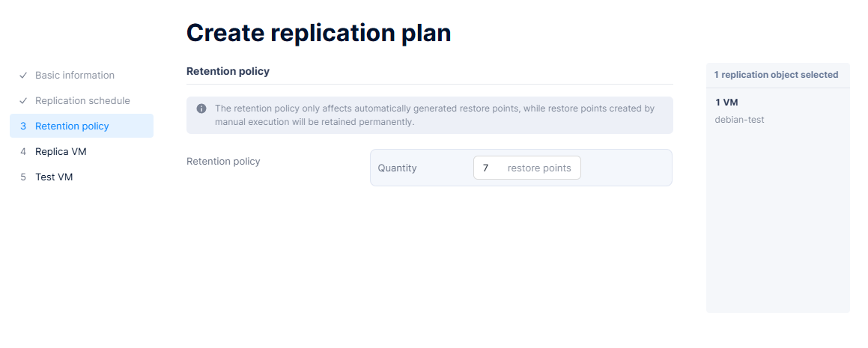Return to the Replication schedule step
The height and width of the screenshot is (348, 868).
(82, 101)
